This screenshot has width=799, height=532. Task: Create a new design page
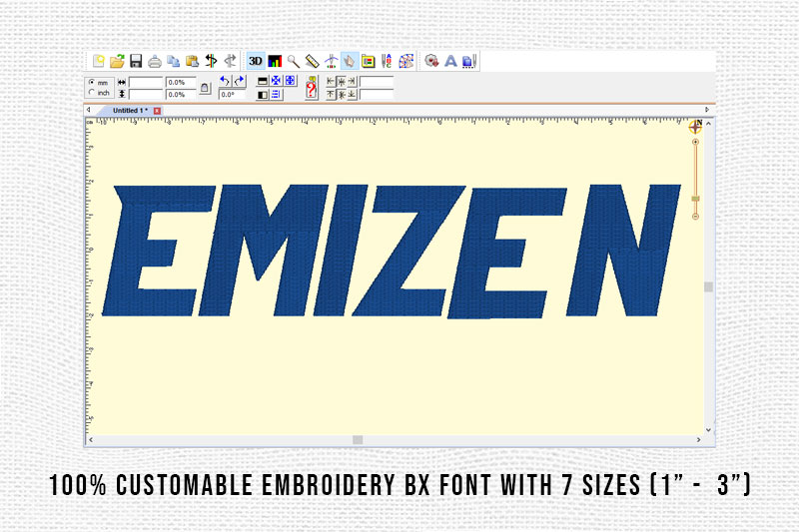pos(98,61)
